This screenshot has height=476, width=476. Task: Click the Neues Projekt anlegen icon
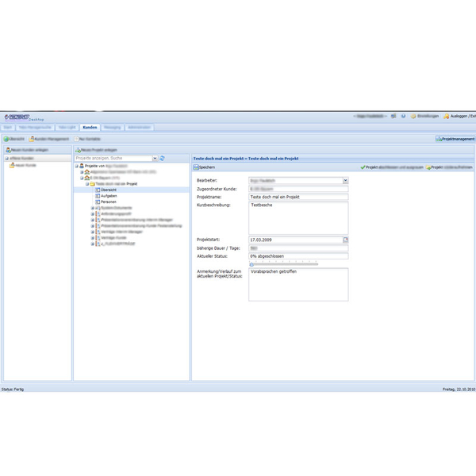tap(78, 149)
